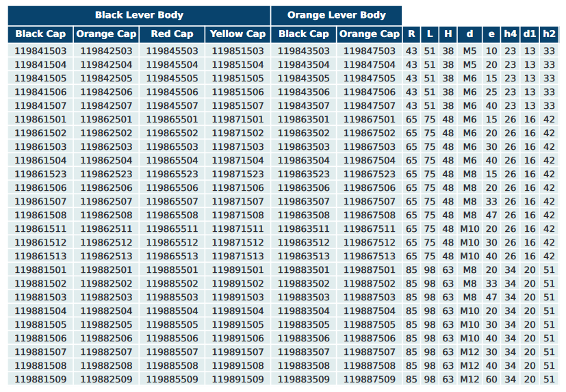Select part number 119845505

172,78
